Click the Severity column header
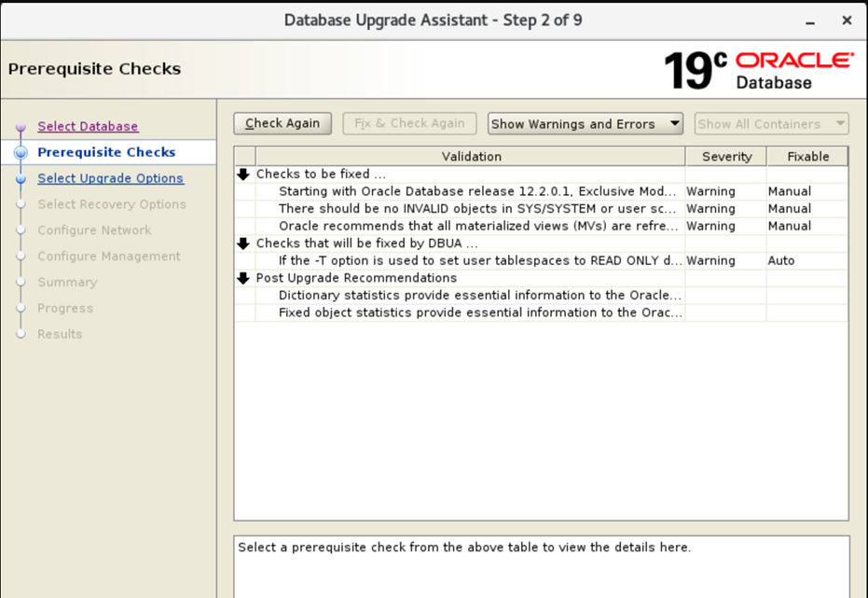Screen dimensions: 868x598 pyautogui.click(x=726, y=157)
